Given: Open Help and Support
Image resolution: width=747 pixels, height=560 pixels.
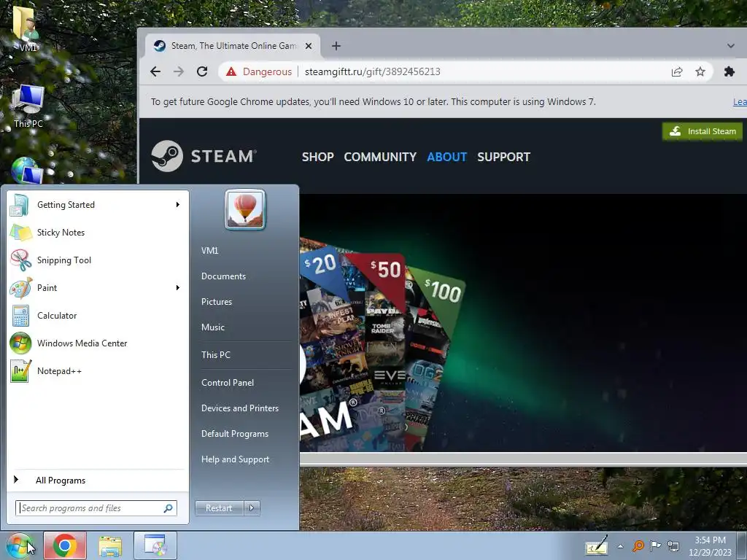Looking at the screenshot, I should coord(236,459).
